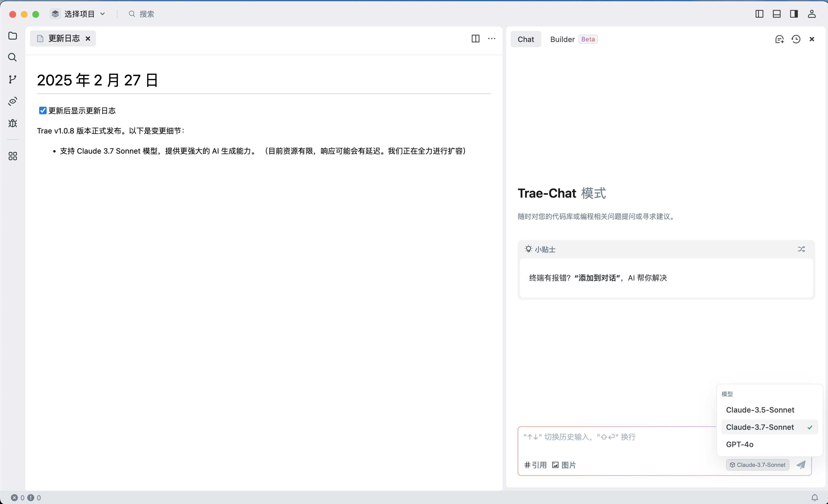
Task: Choose GPT-4o in the model list
Action: (740, 444)
